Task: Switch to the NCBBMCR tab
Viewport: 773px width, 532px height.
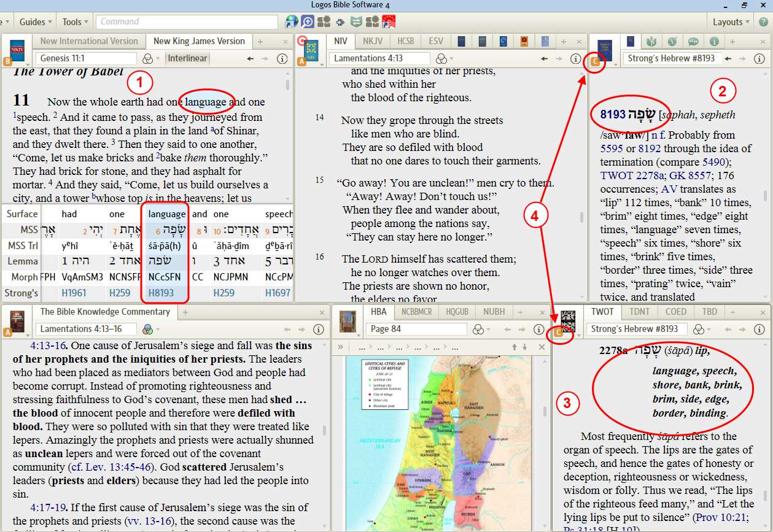Action: click(416, 312)
